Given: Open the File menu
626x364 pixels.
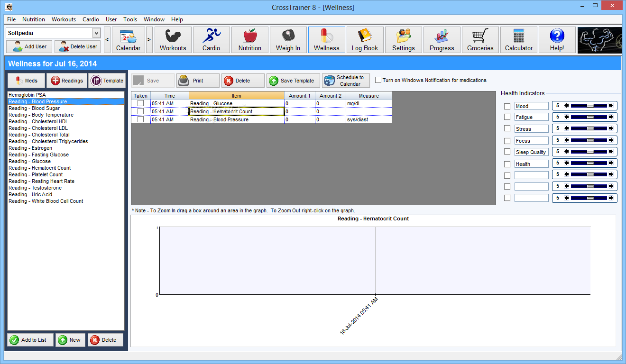Looking at the screenshot, I should tap(11, 19).
